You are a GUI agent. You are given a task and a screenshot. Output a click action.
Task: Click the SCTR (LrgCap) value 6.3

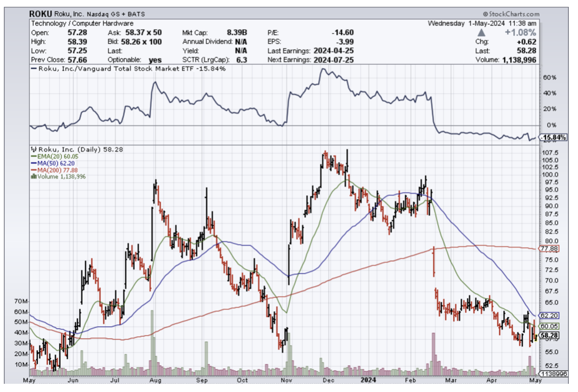242,60
